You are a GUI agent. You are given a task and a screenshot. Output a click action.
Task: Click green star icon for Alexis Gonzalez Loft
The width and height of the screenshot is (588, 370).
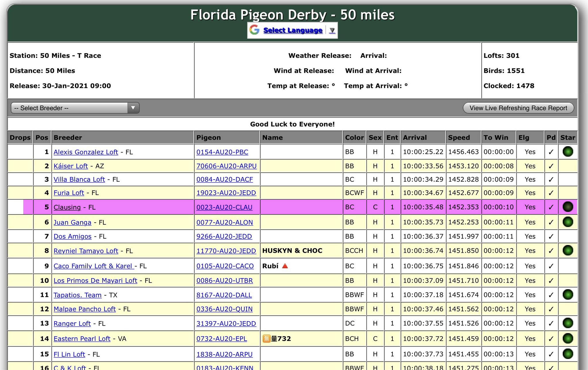click(568, 151)
